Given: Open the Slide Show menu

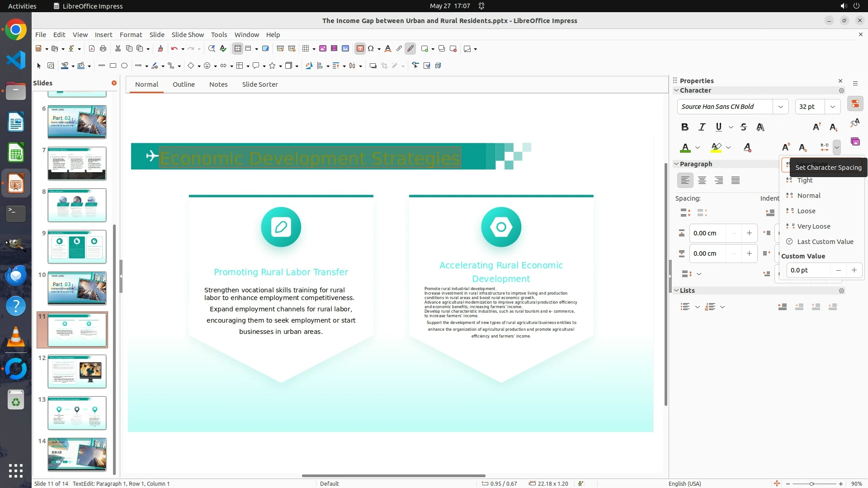Looking at the screenshot, I should pos(187,35).
